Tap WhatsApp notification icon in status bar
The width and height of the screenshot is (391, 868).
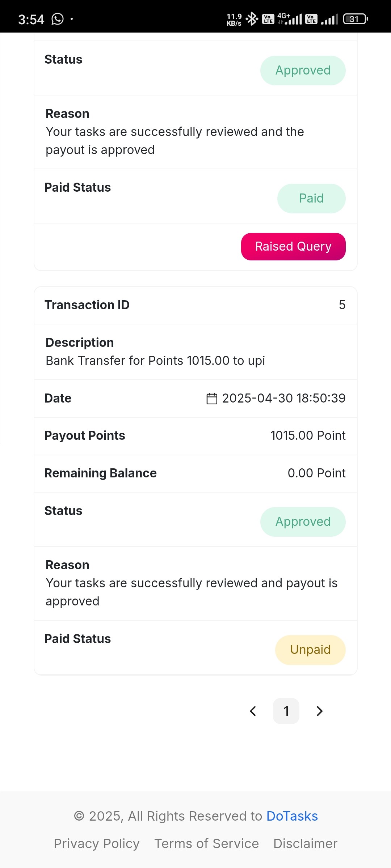coord(58,19)
